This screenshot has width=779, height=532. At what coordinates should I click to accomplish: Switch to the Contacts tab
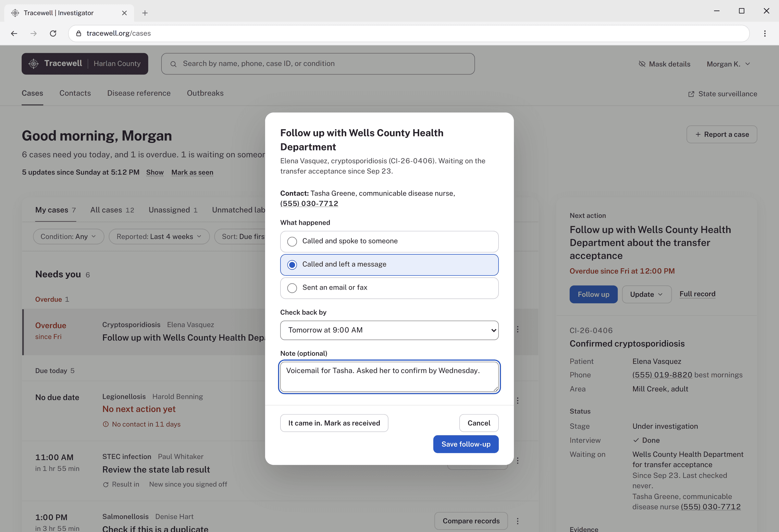75,93
